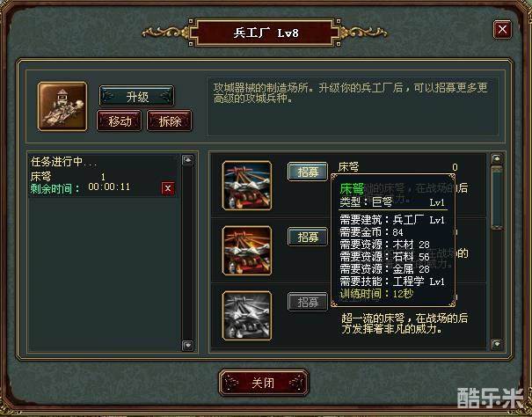Click task list scroll-up arrow
The width and height of the screenshot is (532, 417).
tap(187, 160)
